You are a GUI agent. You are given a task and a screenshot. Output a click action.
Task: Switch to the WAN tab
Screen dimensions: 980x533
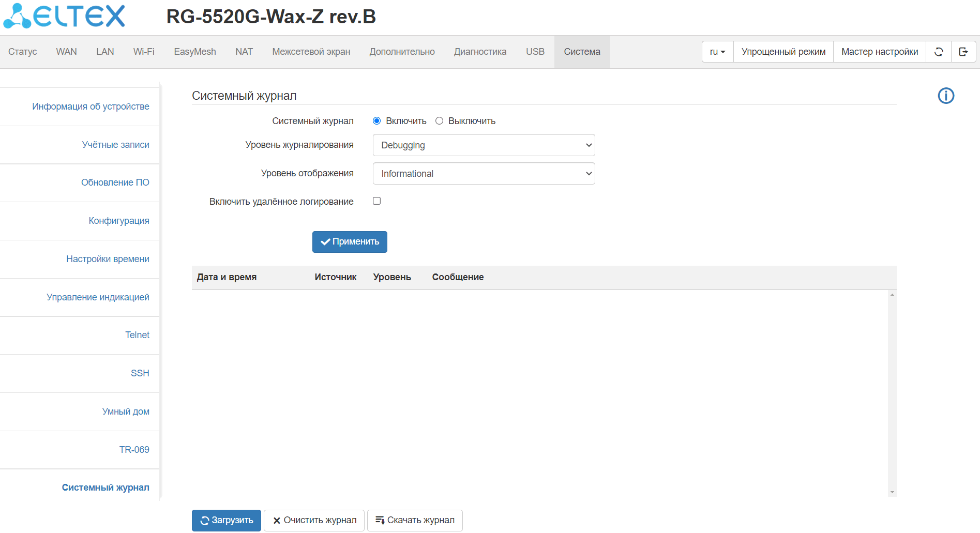pos(66,52)
